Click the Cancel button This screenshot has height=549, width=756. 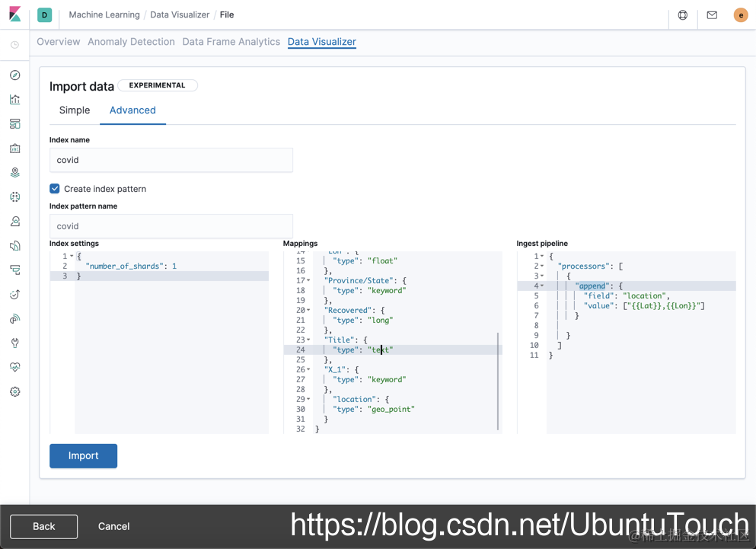[x=113, y=526]
